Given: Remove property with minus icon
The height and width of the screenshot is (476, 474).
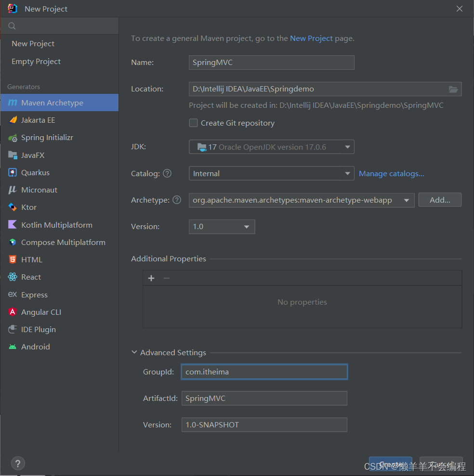Looking at the screenshot, I should click(x=167, y=278).
